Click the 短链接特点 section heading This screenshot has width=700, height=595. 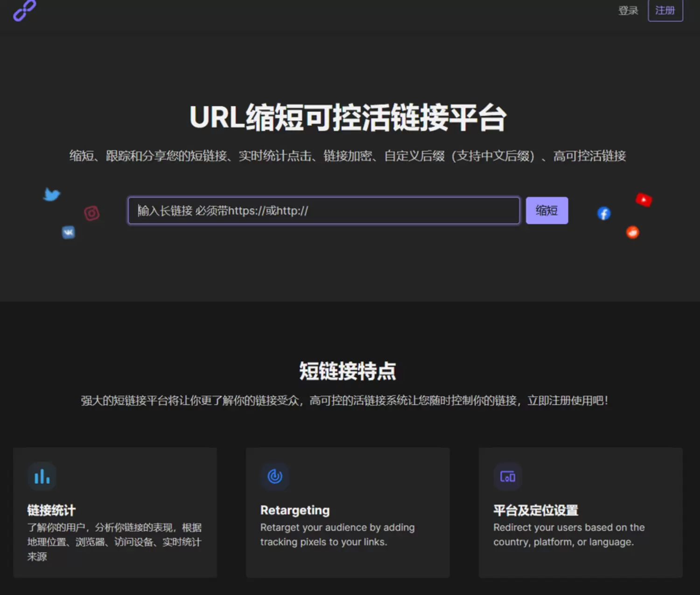coord(348,371)
